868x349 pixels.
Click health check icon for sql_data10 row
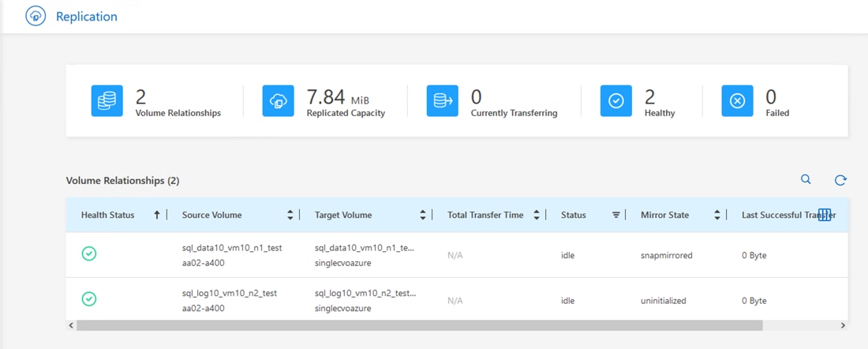(88, 253)
